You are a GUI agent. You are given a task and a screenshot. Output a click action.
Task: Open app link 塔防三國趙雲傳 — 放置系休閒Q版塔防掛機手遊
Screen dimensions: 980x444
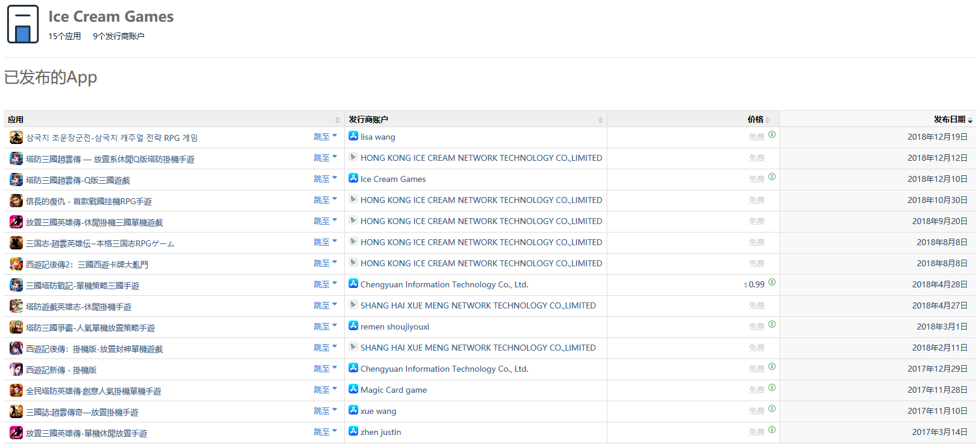110,159
